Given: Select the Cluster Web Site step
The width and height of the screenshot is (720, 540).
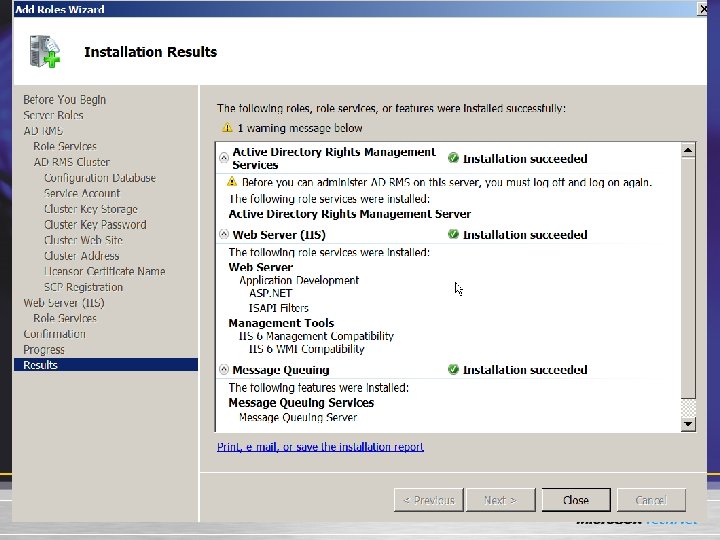Looking at the screenshot, I should (x=83, y=240).
